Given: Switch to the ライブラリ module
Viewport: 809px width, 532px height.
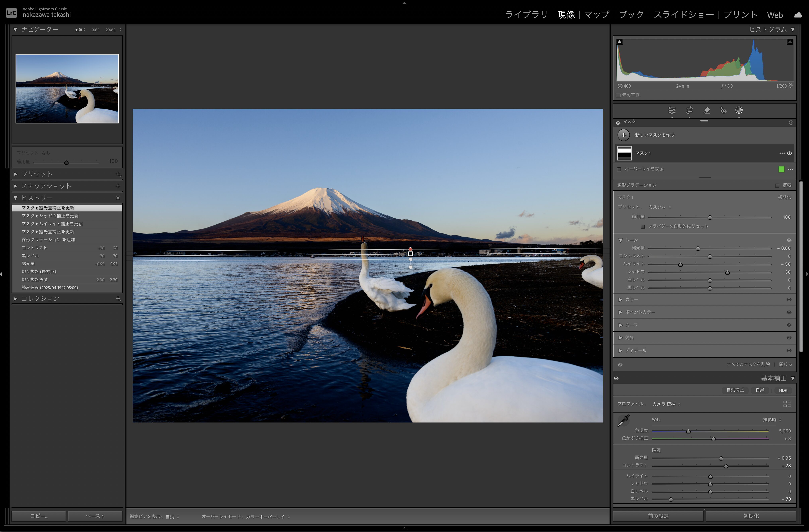Looking at the screenshot, I should pyautogui.click(x=526, y=15).
